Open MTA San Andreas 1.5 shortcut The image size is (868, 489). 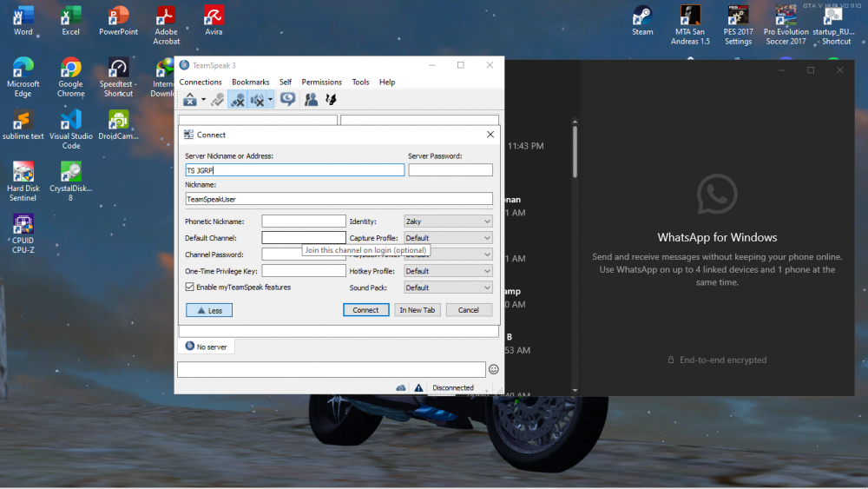click(x=690, y=25)
